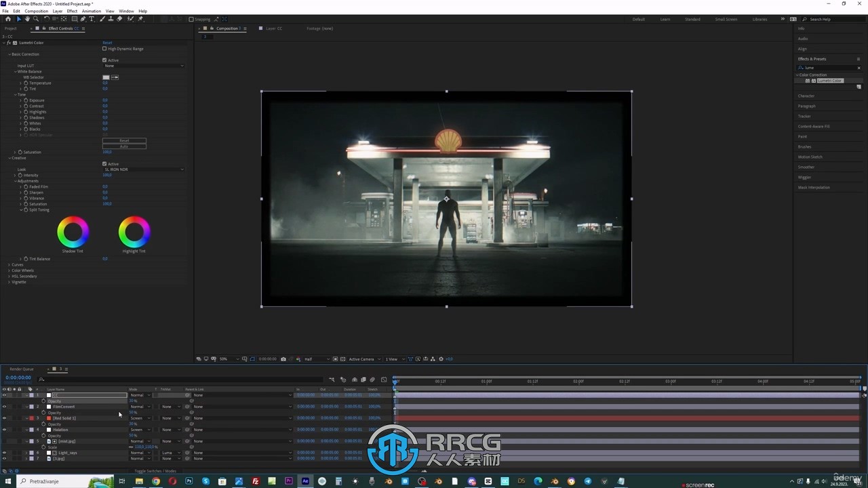Open Effect Controls panel menu icon
The width and height of the screenshot is (868, 488).
pyautogui.click(x=83, y=28)
